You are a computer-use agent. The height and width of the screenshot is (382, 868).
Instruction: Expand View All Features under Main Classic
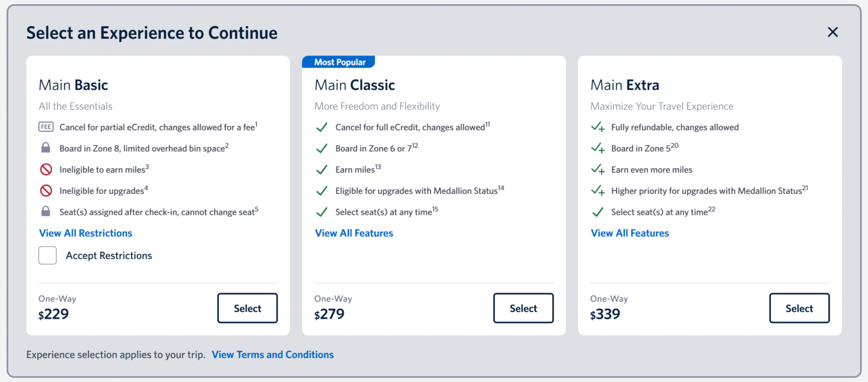[354, 234]
